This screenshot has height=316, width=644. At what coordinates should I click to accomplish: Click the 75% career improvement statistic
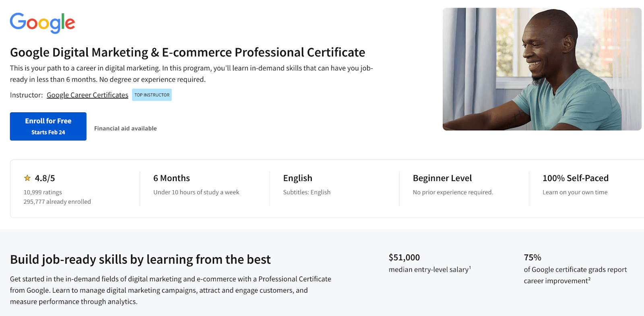point(533,258)
